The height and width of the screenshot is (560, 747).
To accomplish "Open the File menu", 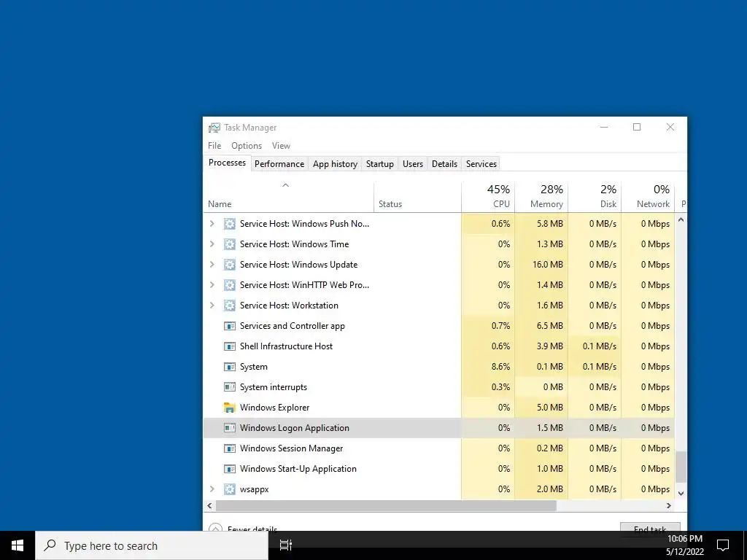I will coord(214,146).
